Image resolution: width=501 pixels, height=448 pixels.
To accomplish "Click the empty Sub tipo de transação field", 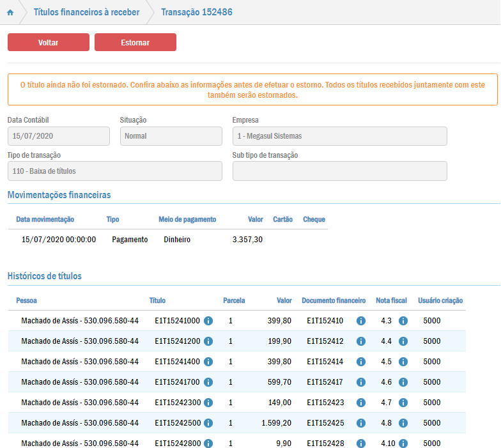I will (x=339, y=171).
